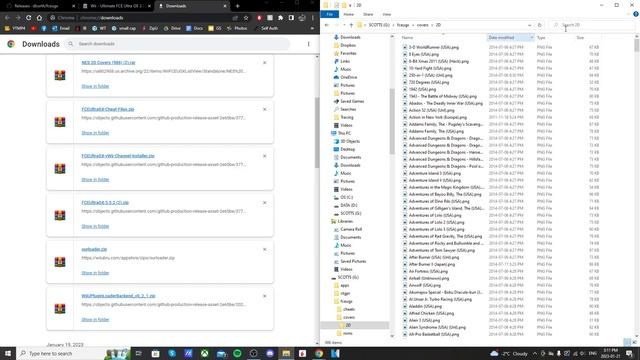Open Quick Access Toolbar customize dropdown
640x360 pixels.
click(350, 5)
